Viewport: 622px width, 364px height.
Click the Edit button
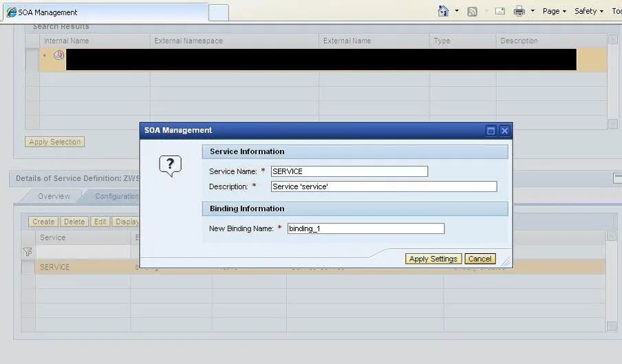[100, 222]
